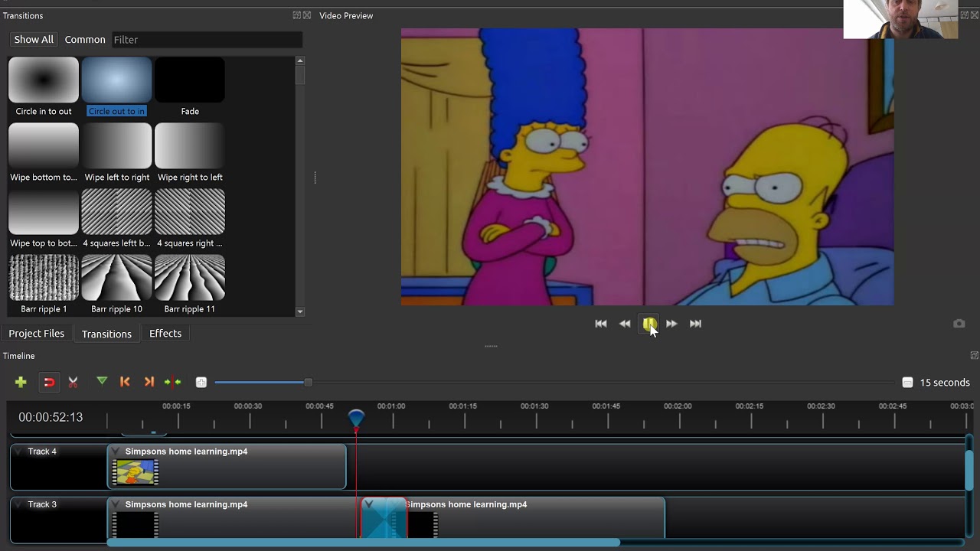The height and width of the screenshot is (551, 980).
Task: Jump to the previous marker
Action: [x=125, y=382]
